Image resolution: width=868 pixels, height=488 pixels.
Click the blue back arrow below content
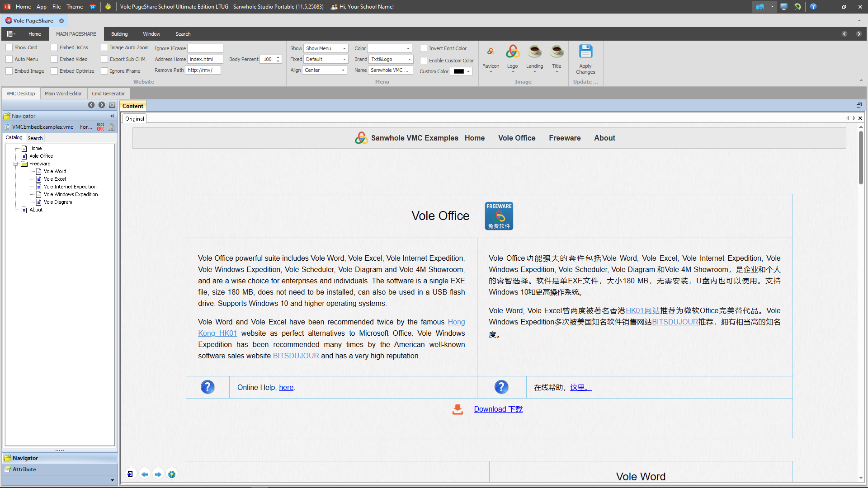tap(145, 474)
